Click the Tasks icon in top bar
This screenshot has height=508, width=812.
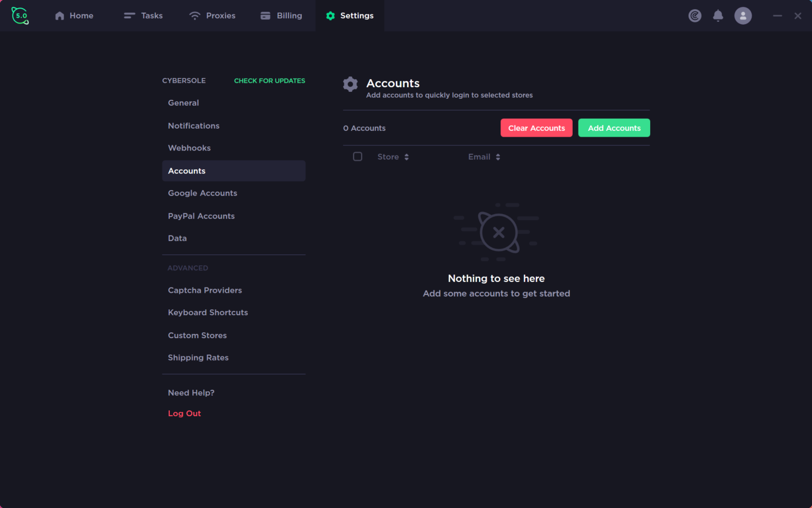pos(130,15)
